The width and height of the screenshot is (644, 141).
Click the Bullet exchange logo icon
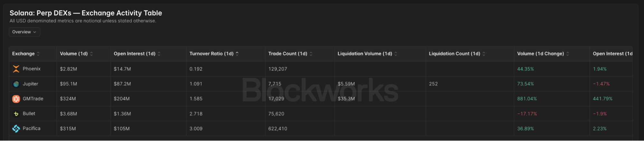(16, 114)
